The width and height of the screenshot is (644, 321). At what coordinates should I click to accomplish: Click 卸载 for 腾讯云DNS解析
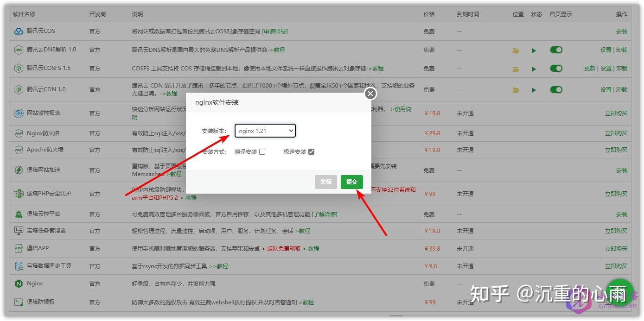click(x=622, y=50)
